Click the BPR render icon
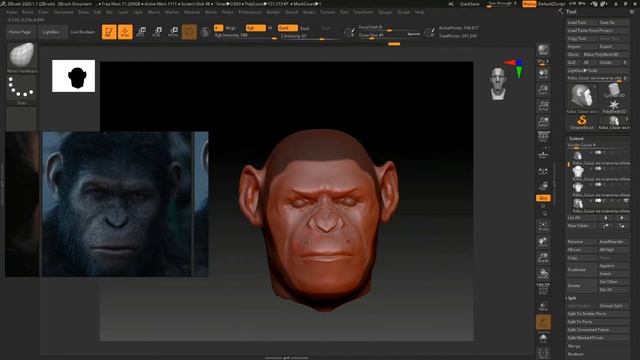 click(543, 50)
